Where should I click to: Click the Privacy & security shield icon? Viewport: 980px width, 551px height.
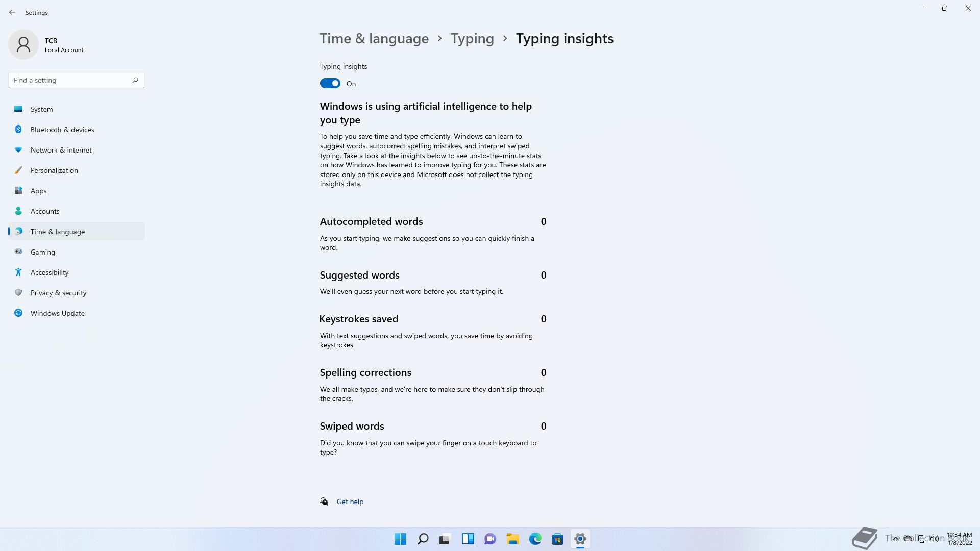[x=18, y=292]
